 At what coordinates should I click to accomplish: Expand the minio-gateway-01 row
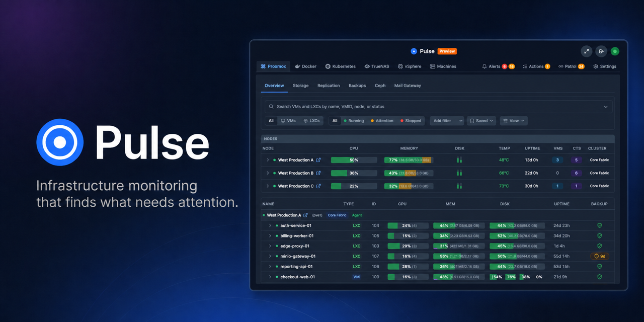pyautogui.click(x=270, y=256)
